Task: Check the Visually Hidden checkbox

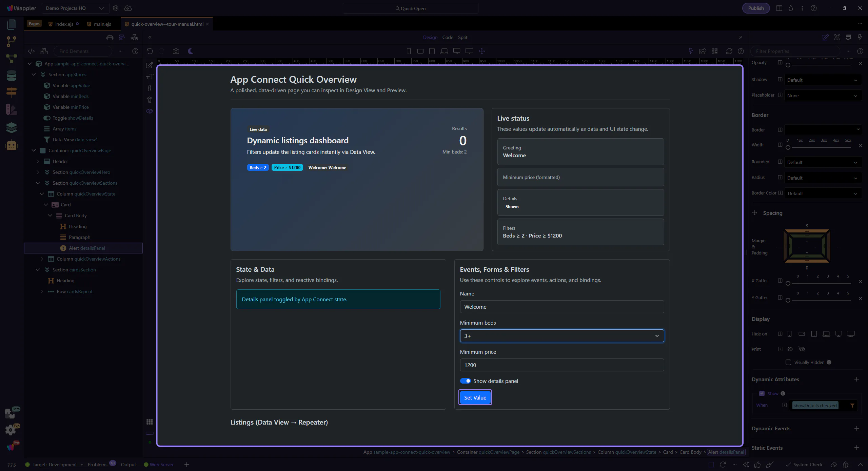Action: pyautogui.click(x=788, y=362)
